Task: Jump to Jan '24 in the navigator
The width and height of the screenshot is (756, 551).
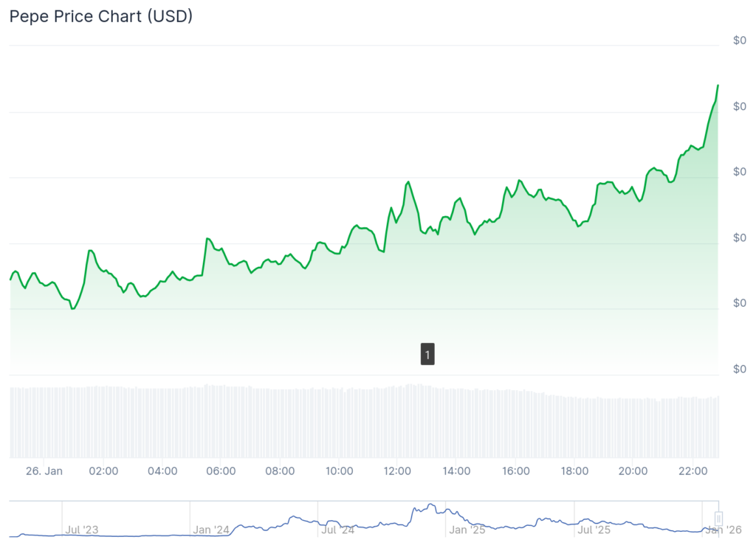Action: (x=210, y=529)
